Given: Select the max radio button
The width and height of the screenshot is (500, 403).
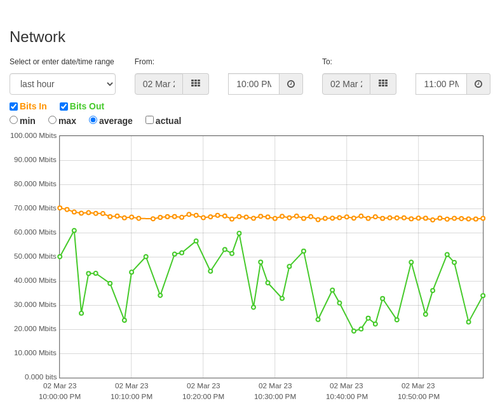Looking at the screenshot, I should click(x=52, y=120).
